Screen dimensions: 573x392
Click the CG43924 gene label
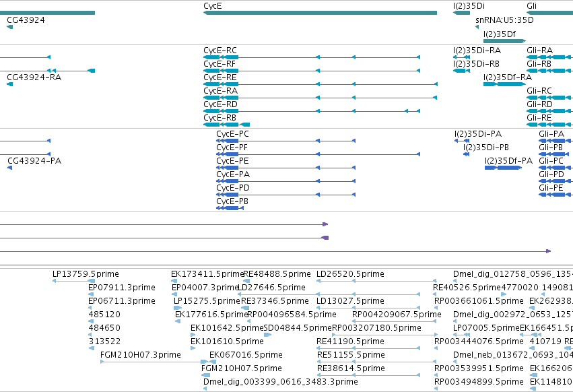click(x=26, y=20)
